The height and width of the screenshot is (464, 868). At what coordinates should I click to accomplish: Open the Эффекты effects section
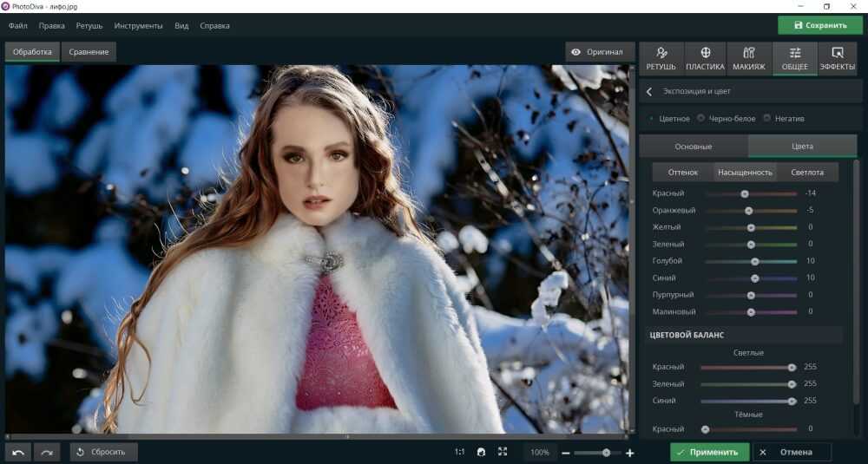point(837,58)
